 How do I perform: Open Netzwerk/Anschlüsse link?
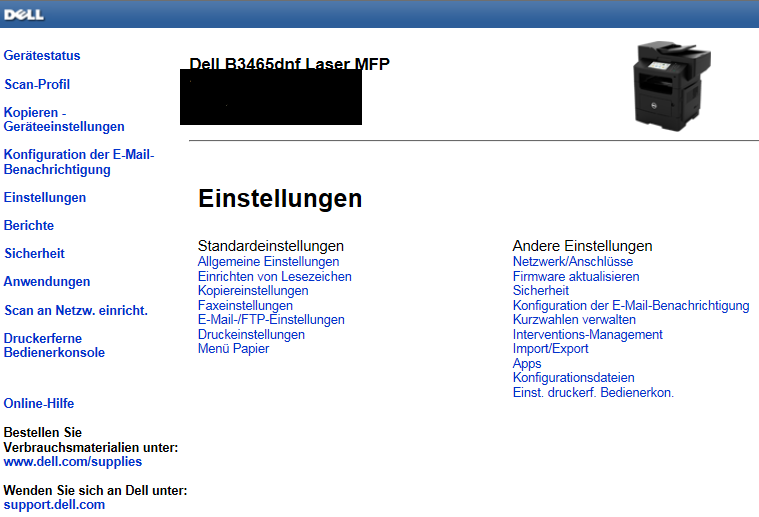[573, 262]
